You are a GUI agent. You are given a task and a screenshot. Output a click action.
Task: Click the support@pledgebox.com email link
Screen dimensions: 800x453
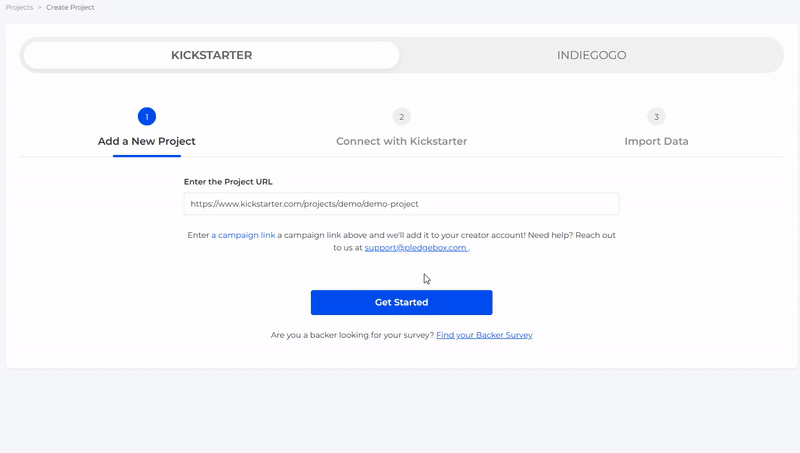click(415, 247)
